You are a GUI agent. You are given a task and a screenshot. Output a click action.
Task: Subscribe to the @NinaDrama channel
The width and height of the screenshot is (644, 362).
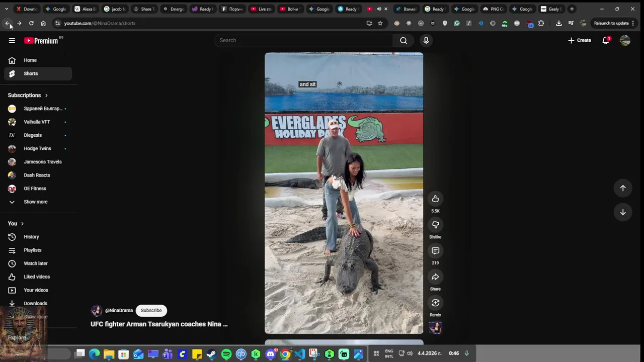(151, 310)
